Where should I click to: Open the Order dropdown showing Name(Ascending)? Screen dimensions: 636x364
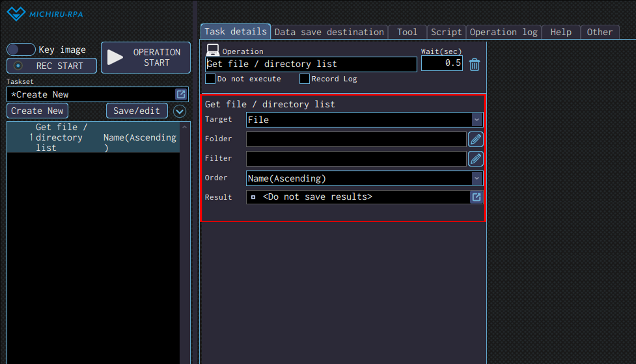click(x=477, y=178)
